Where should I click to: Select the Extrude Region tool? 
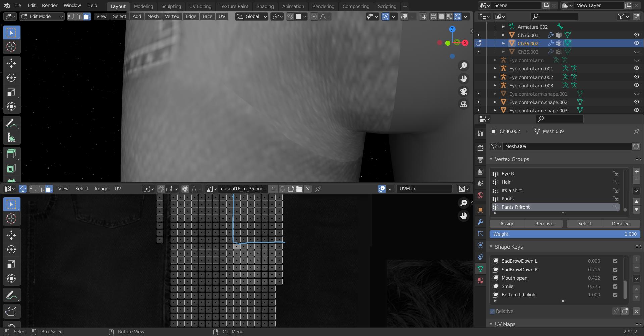click(11, 154)
